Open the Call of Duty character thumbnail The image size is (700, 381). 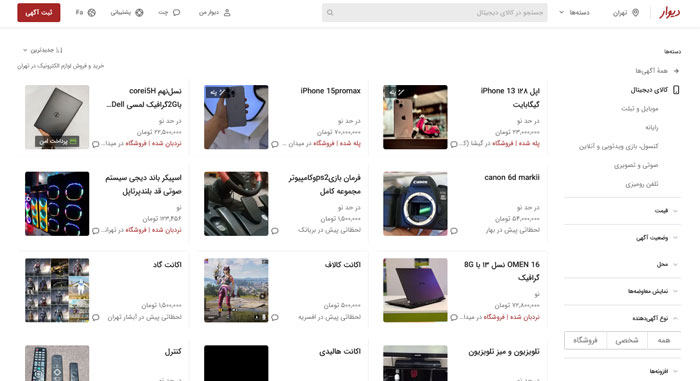point(236,290)
